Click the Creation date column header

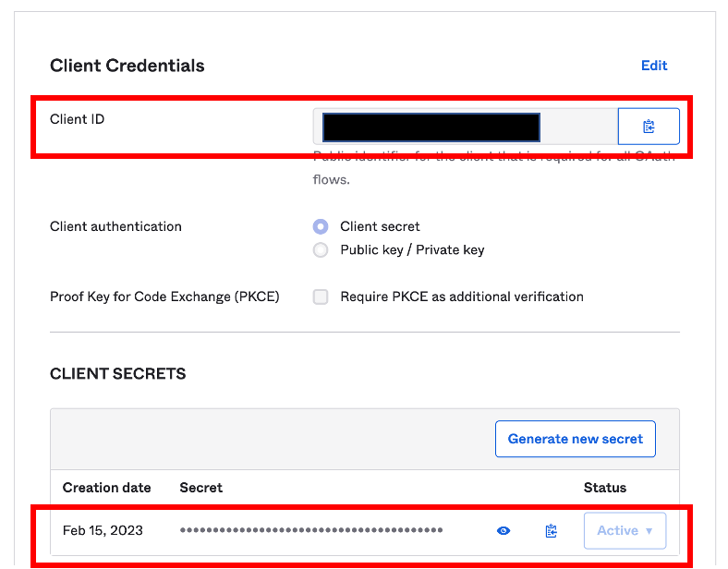click(106, 488)
